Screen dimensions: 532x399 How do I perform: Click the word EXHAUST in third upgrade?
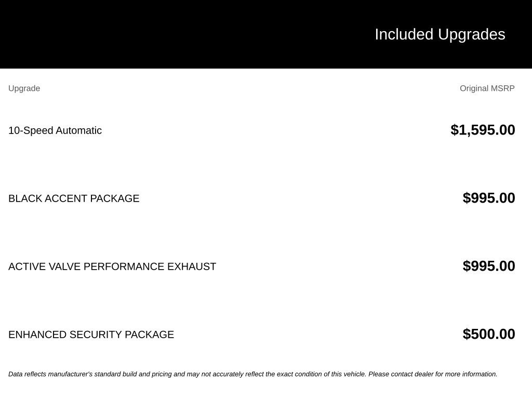point(192,267)
